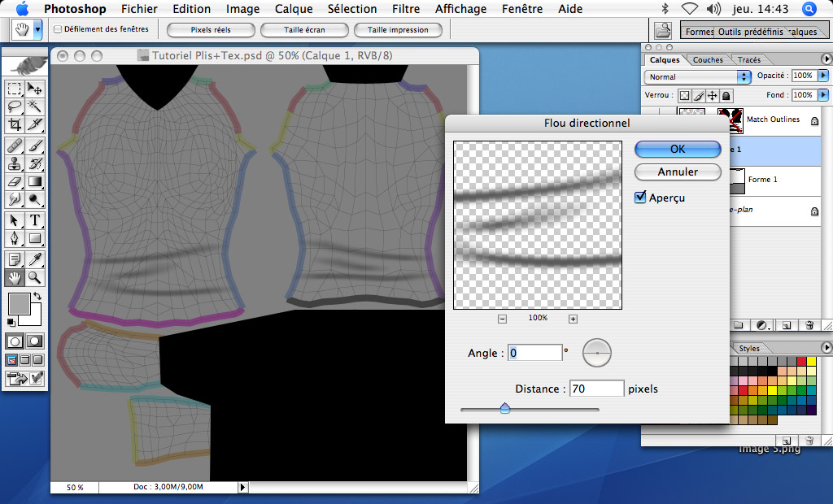Image resolution: width=833 pixels, height=504 pixels.
Task: Click the foreground gray color swatch
Action: coord(20,304)
